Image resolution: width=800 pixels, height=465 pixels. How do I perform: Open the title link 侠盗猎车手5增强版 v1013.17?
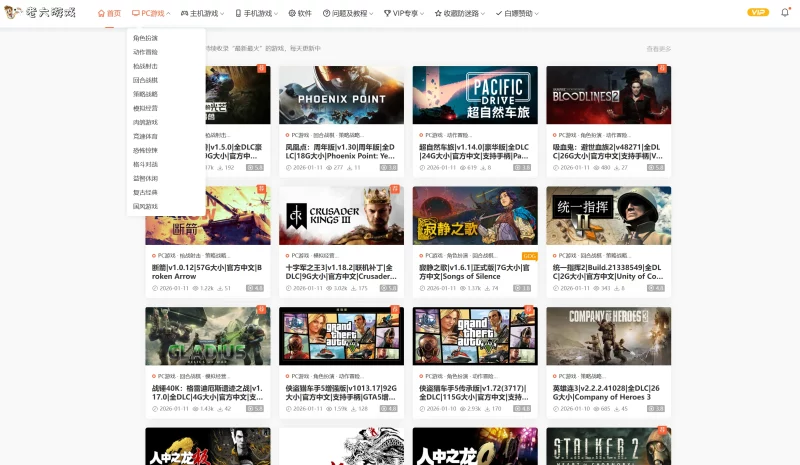tap(341, 393)
